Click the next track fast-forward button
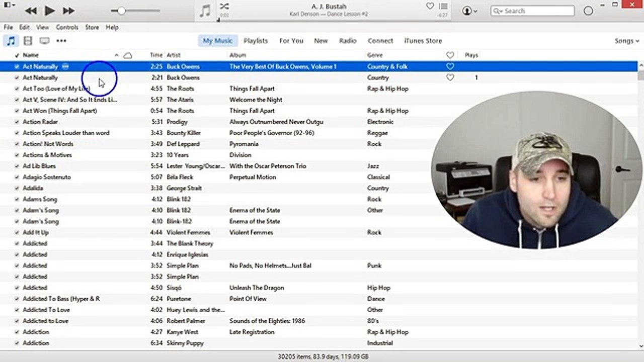 coord(68,11)
